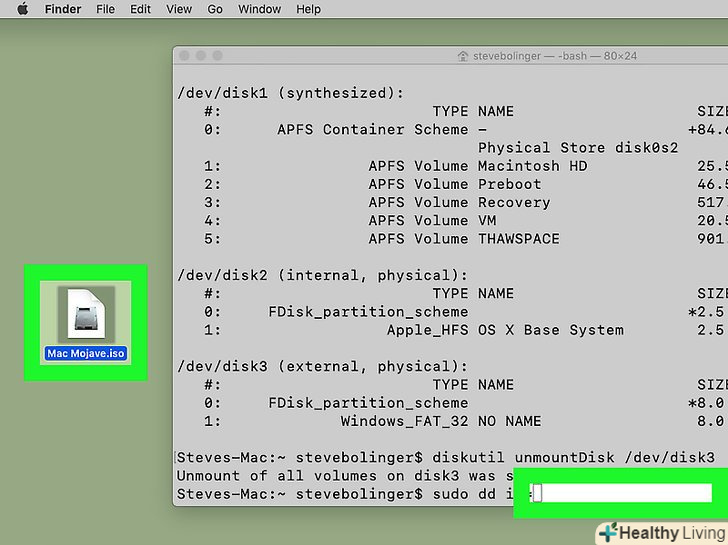Click the diskutil unmountDisk /dev/disk3 command
728x545 pixels.
(573, 457)
